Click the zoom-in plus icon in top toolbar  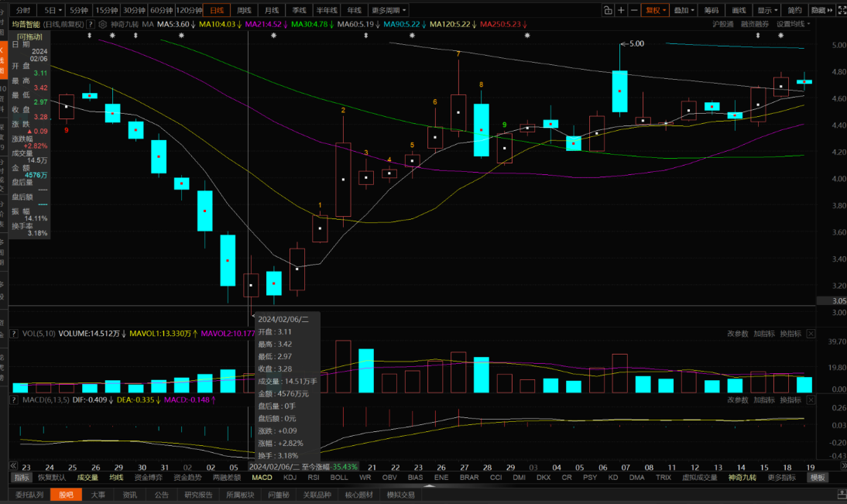tap(621, 10)
